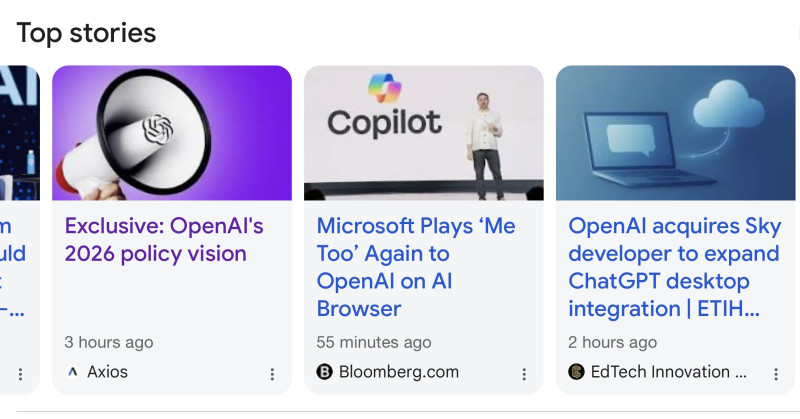Open the Copilot presentation thumbnail
This screenshot has width=800, height=419.
(424, 133)
